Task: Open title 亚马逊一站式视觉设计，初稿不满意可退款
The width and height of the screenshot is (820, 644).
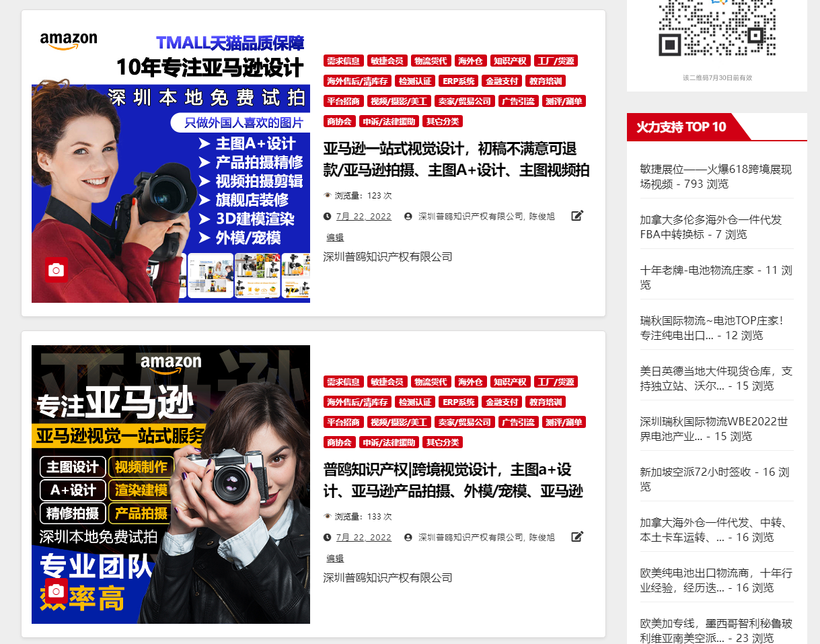Action: (457, 159)
